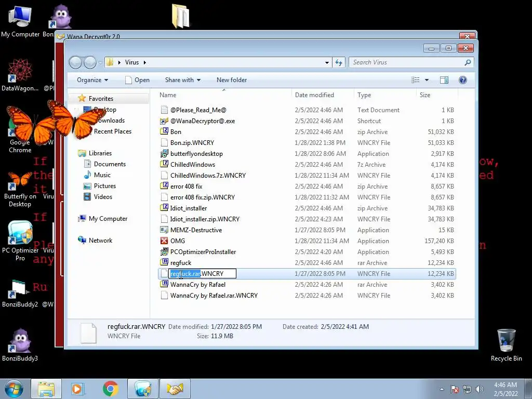
Task: Switch to PC Optimizer taskbar item
Action: 142,389
